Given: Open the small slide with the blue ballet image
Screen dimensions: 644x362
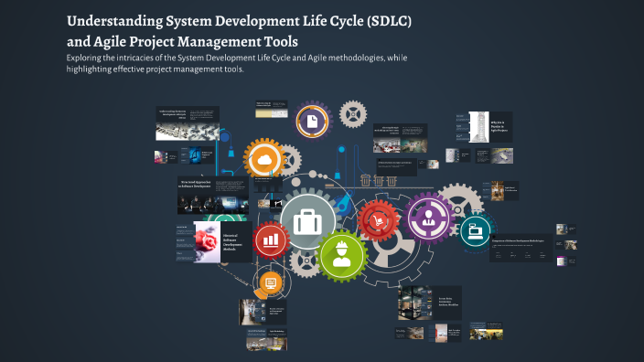Looking at the screenshot, I should (x=197, y=155).
